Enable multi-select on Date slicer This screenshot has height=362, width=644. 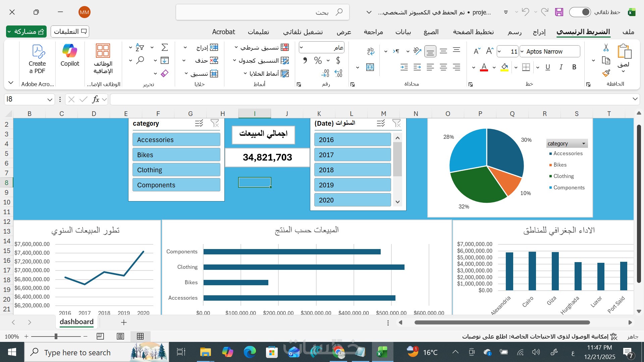coord(381,123)
